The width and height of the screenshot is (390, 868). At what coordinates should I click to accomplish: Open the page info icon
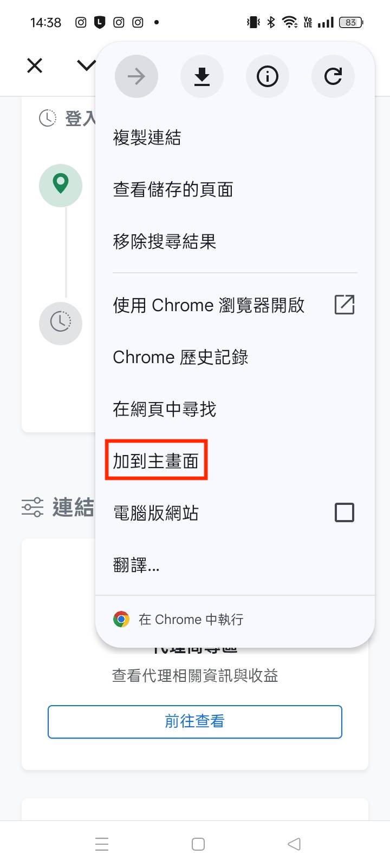(268, 76)
